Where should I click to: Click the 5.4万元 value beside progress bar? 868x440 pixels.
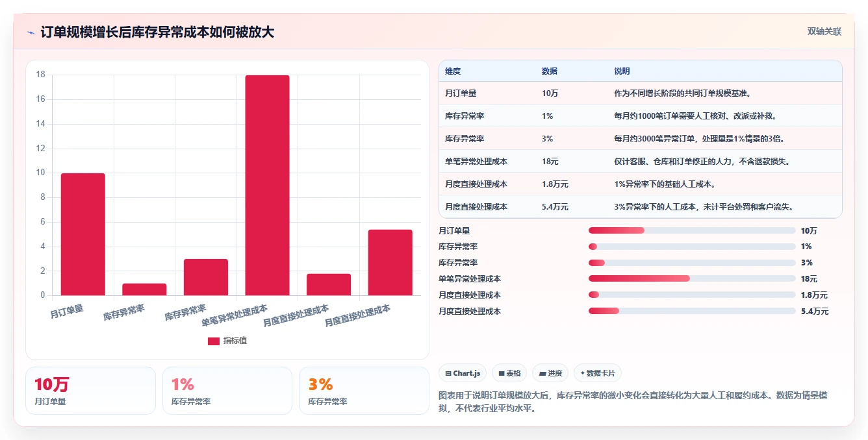(x=815, y=311)
